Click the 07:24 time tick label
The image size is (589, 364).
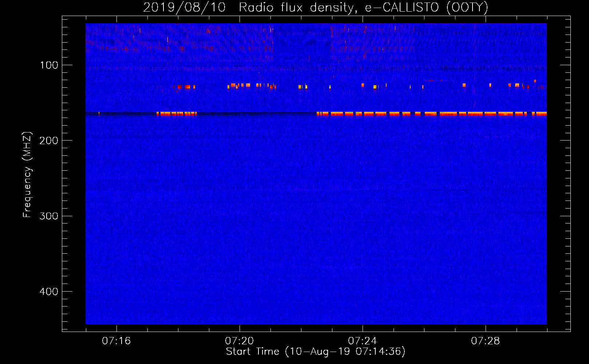coord(362,341)
